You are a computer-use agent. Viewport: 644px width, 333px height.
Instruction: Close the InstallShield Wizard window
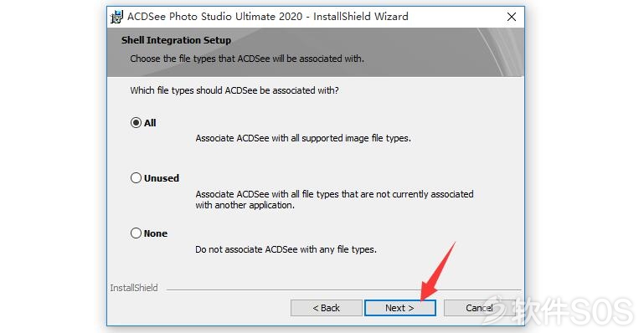coord(512,17)
